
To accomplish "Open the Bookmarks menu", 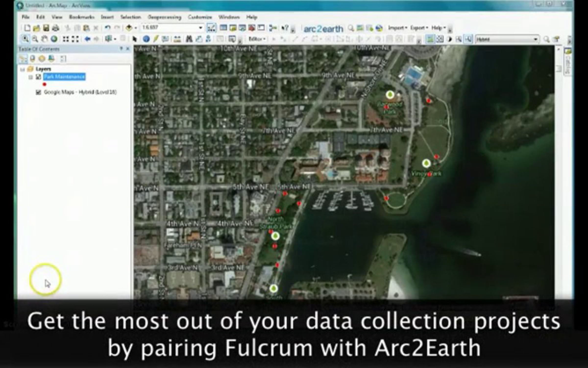I will pos(82,17).
